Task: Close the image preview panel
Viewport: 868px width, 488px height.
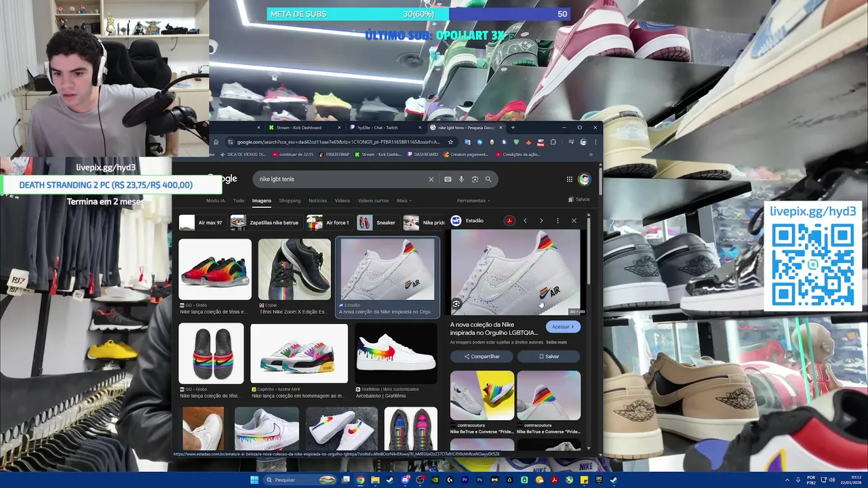Action: pos(574,220)
